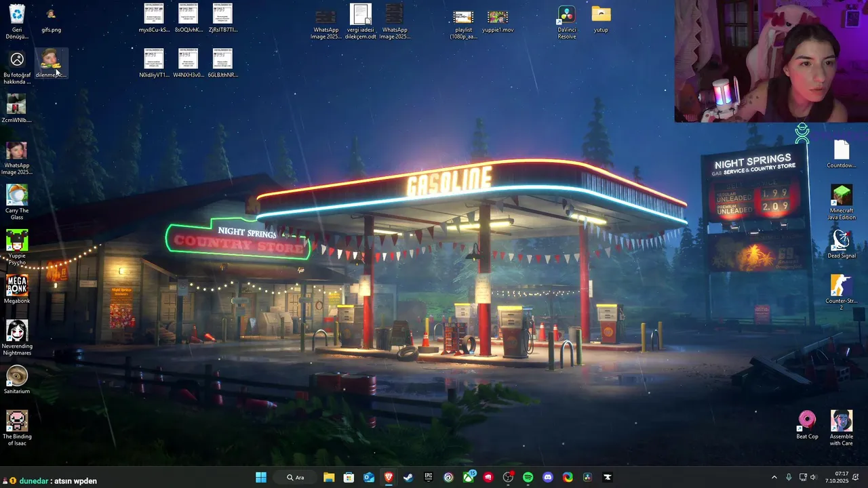This screenshot has width=868, height=488.
Task: Click the Ara taskbar search box
Action: [x=296, y=477]
